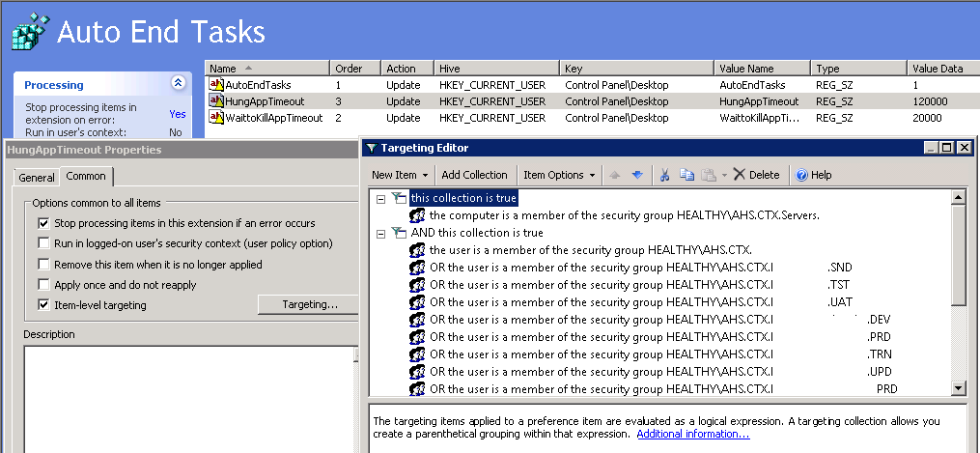This screenshot has width=980, height=453.
Task: Click the Cut scissors icon in Targeting Editor
Action: point(664,175)
